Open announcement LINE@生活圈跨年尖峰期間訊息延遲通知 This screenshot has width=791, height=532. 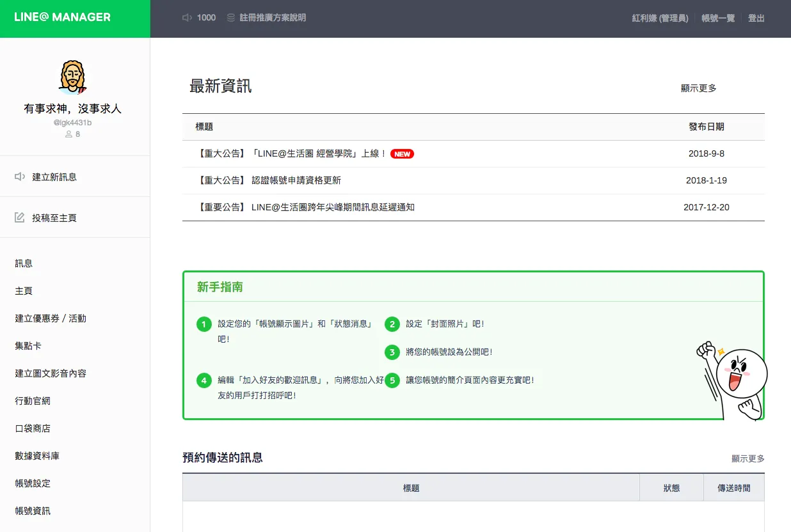click(305, 207)
